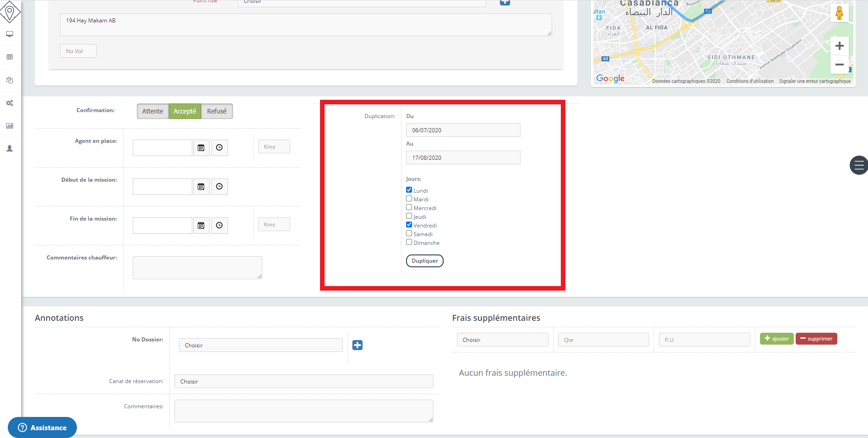Open the settings gears icon in sidebar

pyautogui.click(x=10, y=103)
